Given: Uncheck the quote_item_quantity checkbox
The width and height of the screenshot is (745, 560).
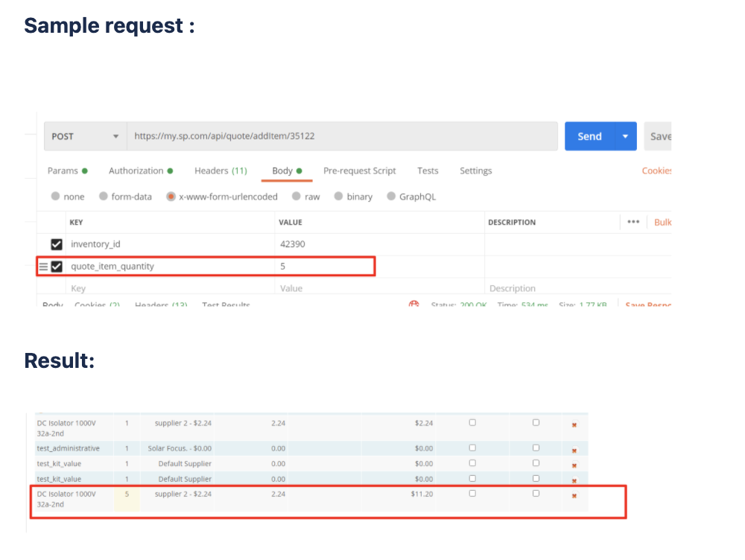Looking at the screenshot, I should click(x=57, y=267).
